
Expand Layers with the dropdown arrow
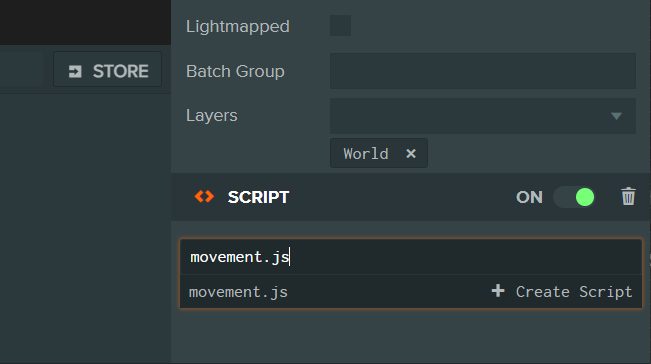(617, 116)
